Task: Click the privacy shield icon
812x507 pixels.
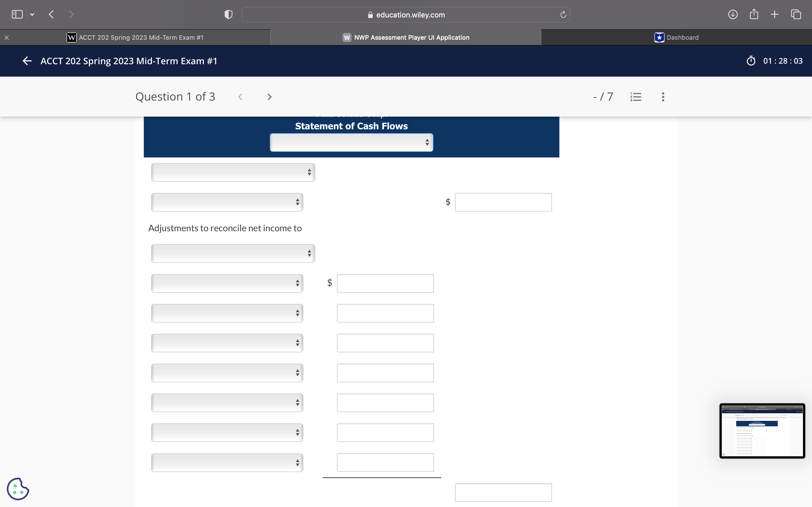Action: (228, 14)
